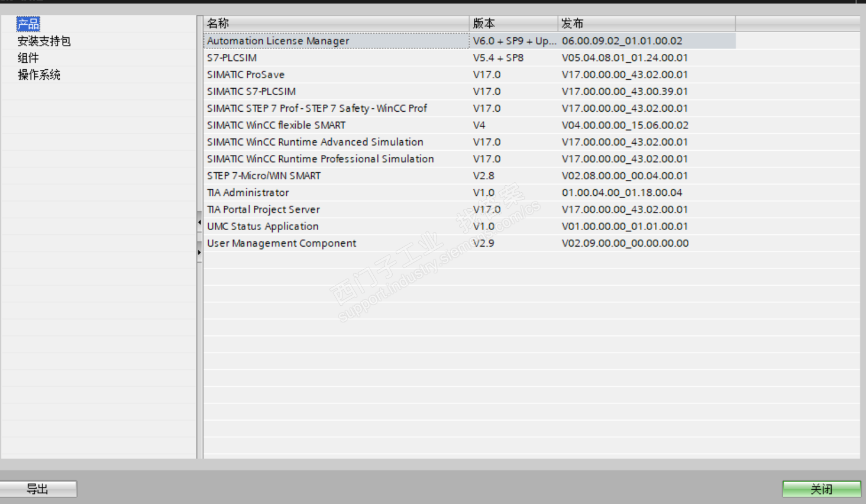Click the V1.0 version of TIA Administrator
Image resolution: width=866 pixels, height=504 pixels.
[483, 193]
